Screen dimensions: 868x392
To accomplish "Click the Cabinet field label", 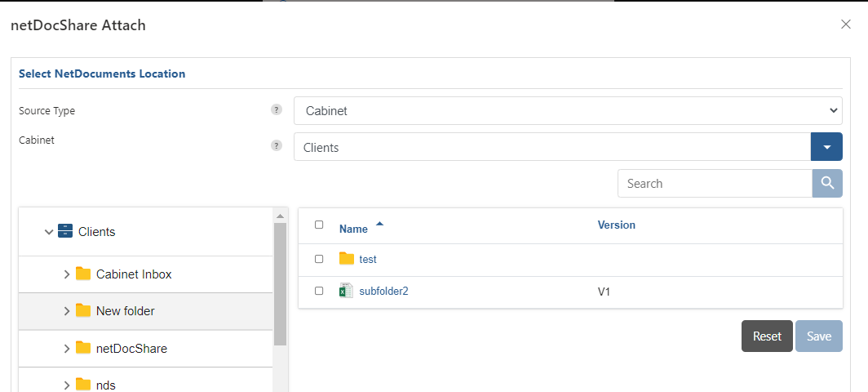I will 37,140.
